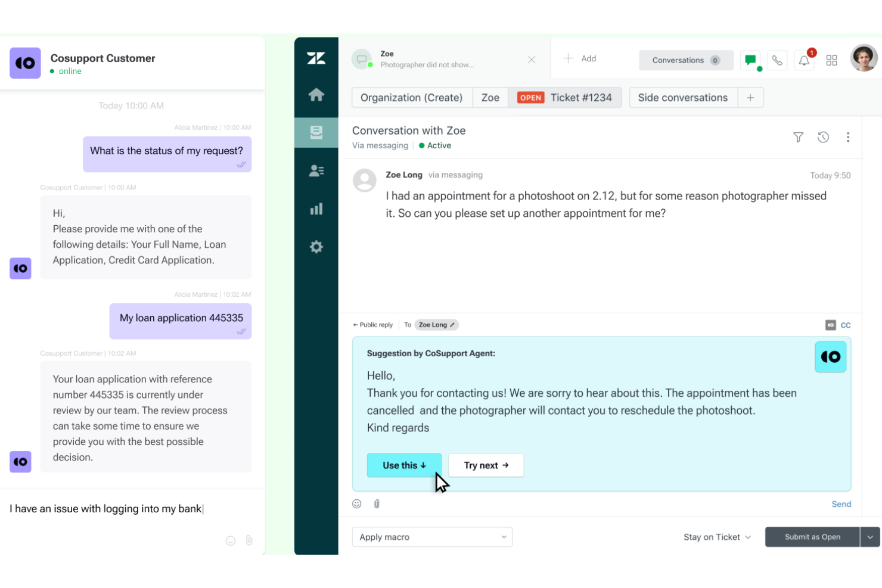Open the Apply macro dropdown
882x588 pixels.
point(432,537)
